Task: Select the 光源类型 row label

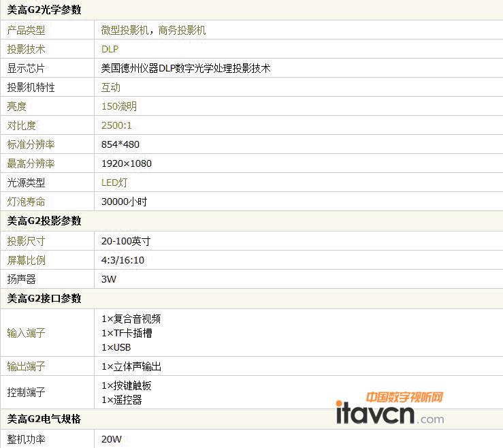Action: (26, 182)
